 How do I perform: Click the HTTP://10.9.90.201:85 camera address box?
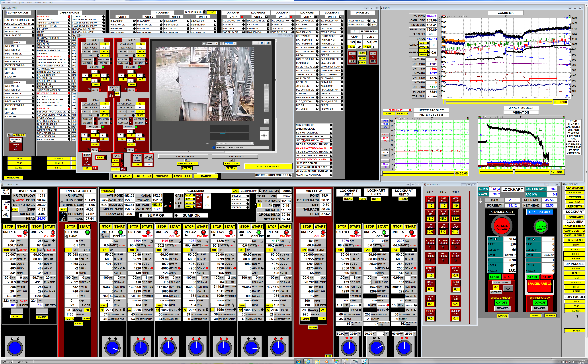(x=235, y=156)
